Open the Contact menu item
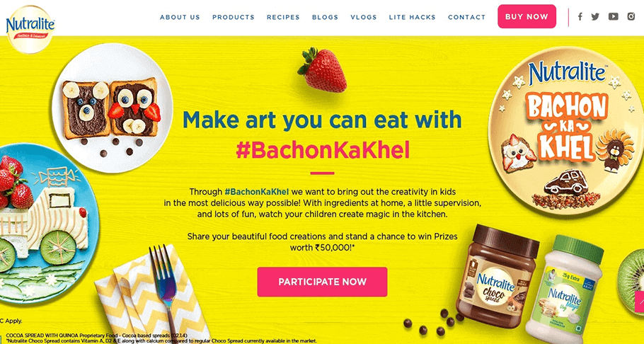The height and width of the screenshot is (344, 644). [466, 17]
